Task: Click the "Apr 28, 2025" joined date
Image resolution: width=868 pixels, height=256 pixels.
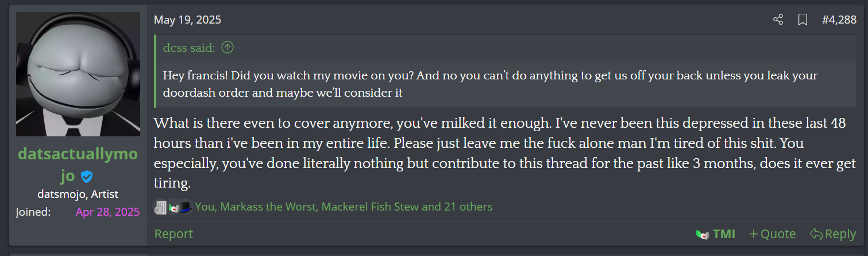Action: [107, 212]
